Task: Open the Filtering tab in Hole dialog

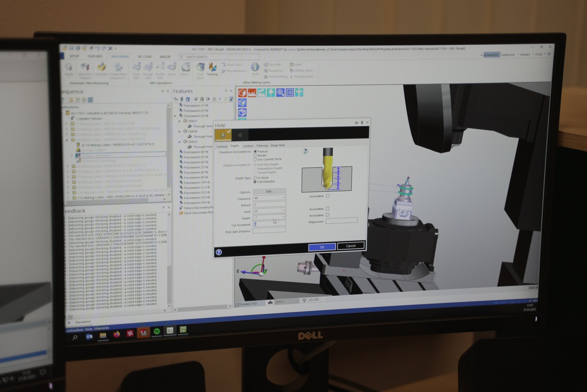Action: coord(262,146)
